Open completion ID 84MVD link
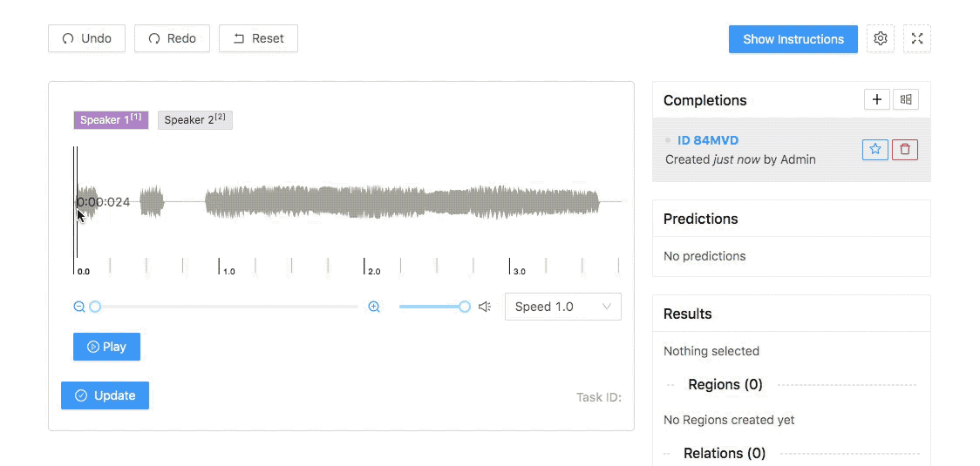Viewport: 980px width, 466px height. pyautogui.click(x=707, y=140)
